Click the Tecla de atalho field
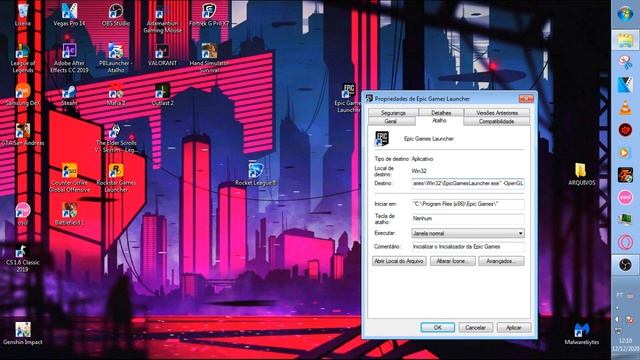This screenshot has height=360, width=640. click(x=468, y=218)
